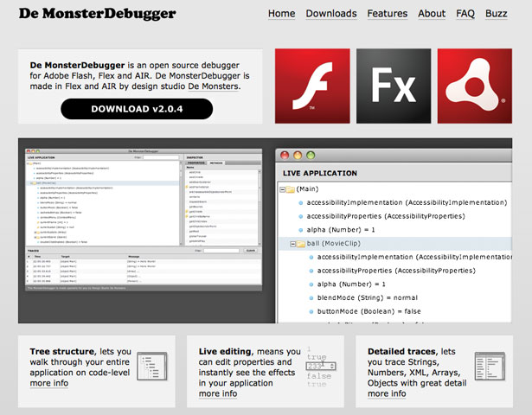The height and width of the screenshot is (415, 532).
Task: Click the Flex Fx logo tile
Action: [394, 86]
